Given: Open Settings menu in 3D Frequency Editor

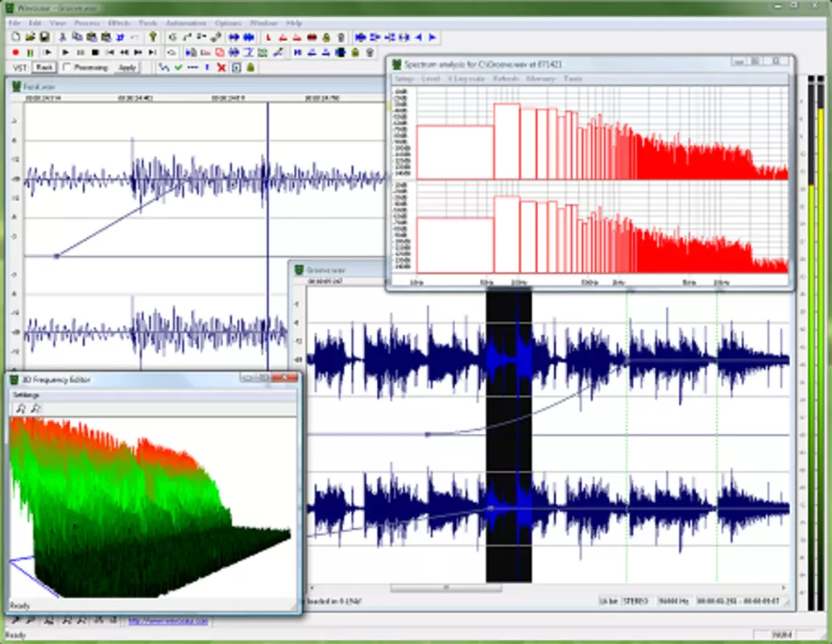Looking at the screenshot, I should [26, 395].
